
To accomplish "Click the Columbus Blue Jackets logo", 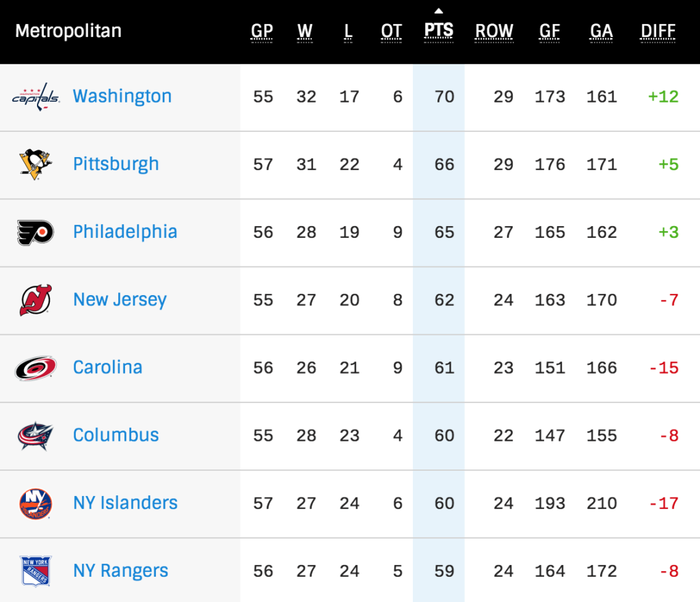I will (36, 435).
